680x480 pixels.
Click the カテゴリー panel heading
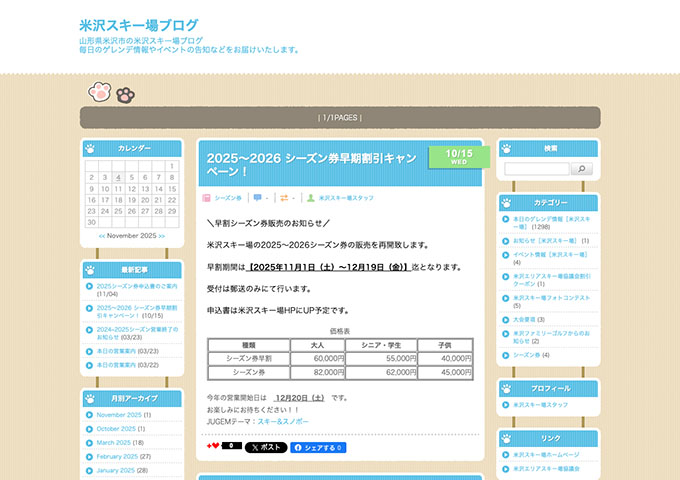(x=550, y=203)
